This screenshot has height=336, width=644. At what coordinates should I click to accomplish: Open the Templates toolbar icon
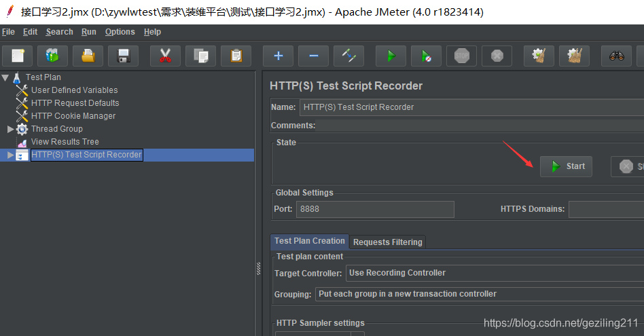[x=52, y=56]
